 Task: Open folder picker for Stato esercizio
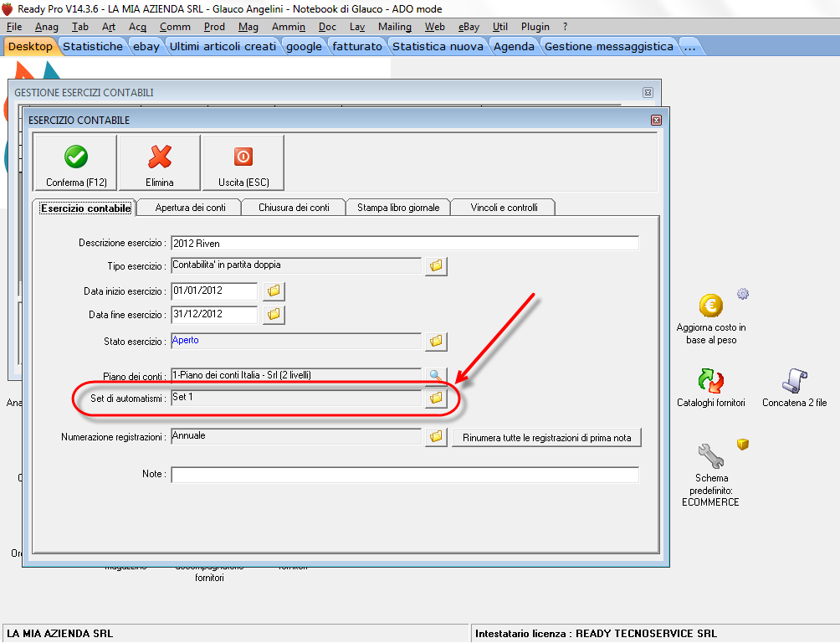pos(436,341)
